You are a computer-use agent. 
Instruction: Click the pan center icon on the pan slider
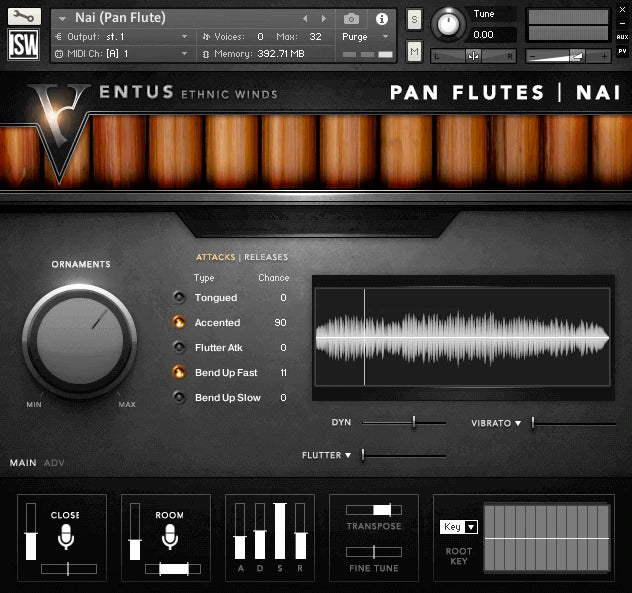(473, 56)
